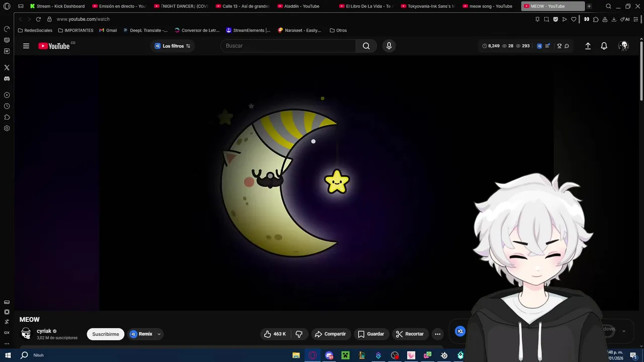
Task: Switch to El Libro De La Vida tab
Action: (366, 6)
